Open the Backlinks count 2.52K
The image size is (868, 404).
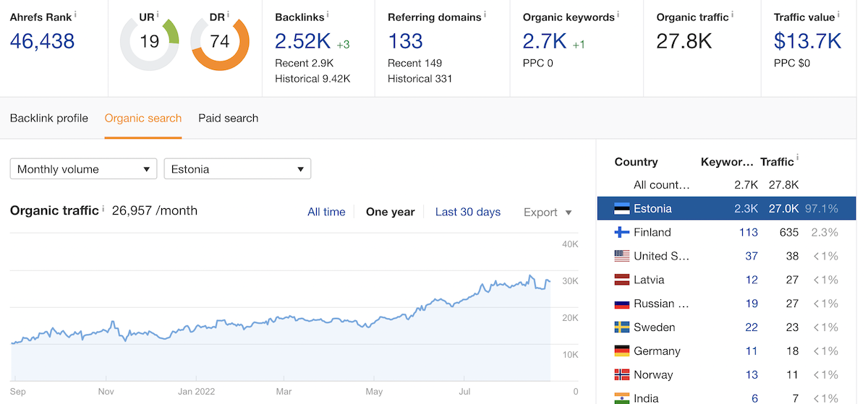(304, 42)
